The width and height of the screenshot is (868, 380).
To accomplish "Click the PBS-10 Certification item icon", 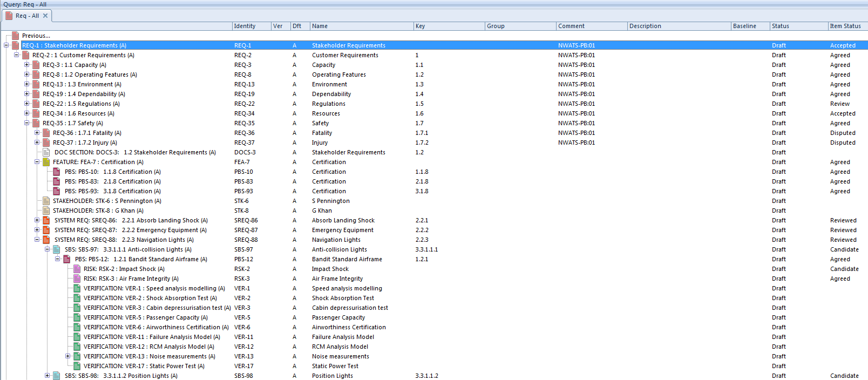I will [x=56, y=172].
